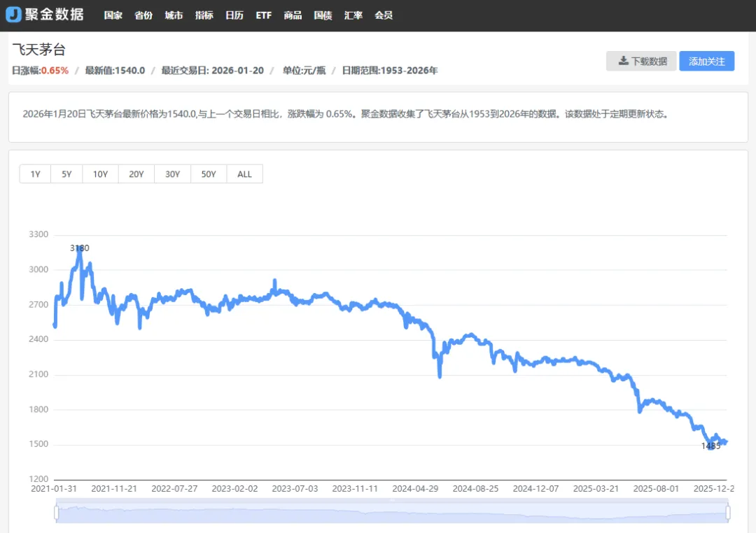The width and height of the screenshot is (756, 533).
Task: Open the 指标 menu
Action: (204, 15)
